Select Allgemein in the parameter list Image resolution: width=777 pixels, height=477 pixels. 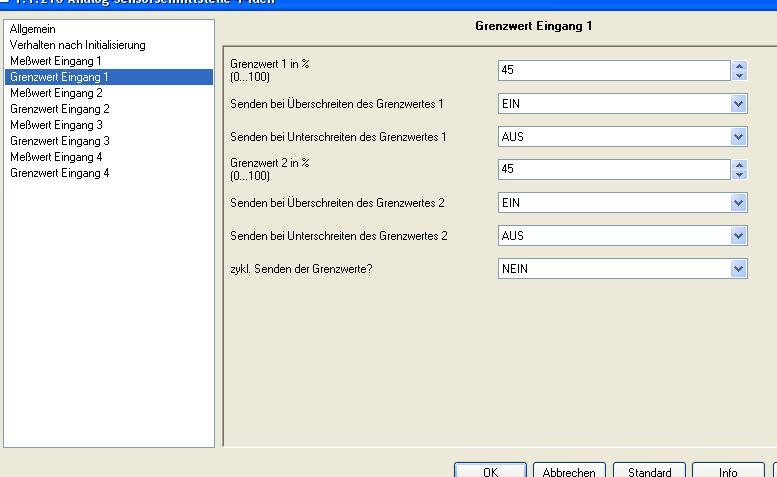32,29
